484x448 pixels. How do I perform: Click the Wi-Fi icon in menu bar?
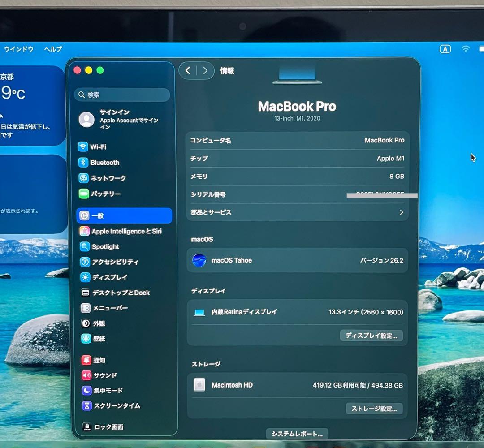[466, 49]
